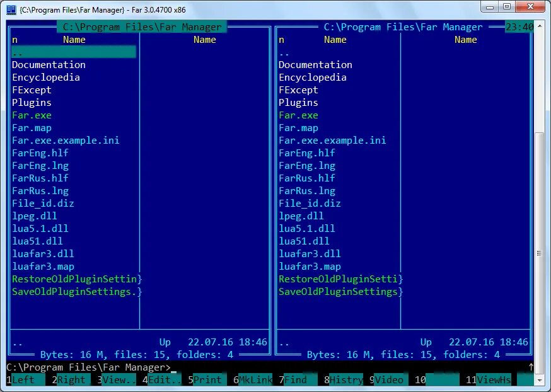Image resolution: width=551 pixels, height=392 pixels.
Task: Select the Plugins folder in the left panel
Action: [x=32, y=103]
